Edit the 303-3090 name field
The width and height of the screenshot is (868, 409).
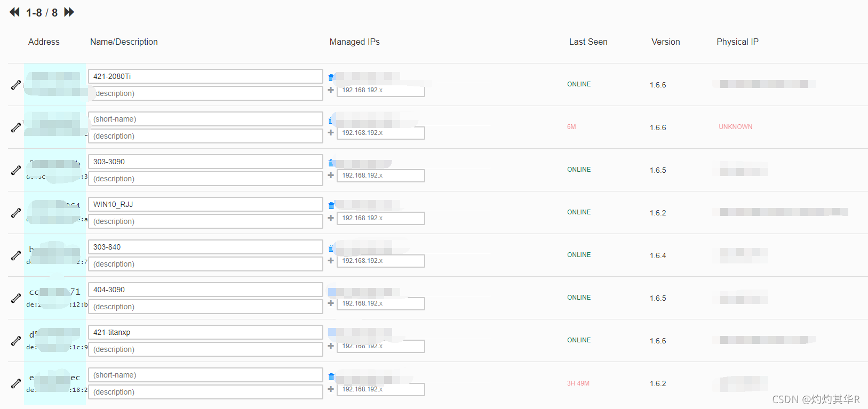point(205,162)
